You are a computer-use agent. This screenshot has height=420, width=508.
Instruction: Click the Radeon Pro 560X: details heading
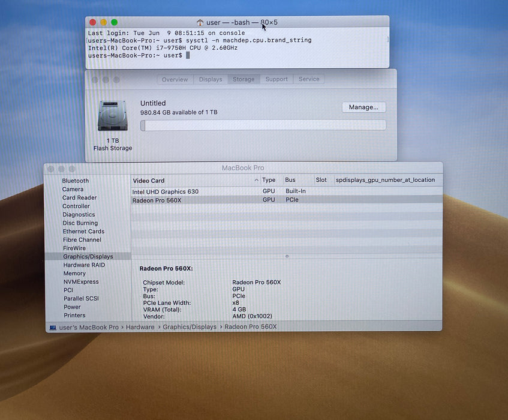point(166,269)
